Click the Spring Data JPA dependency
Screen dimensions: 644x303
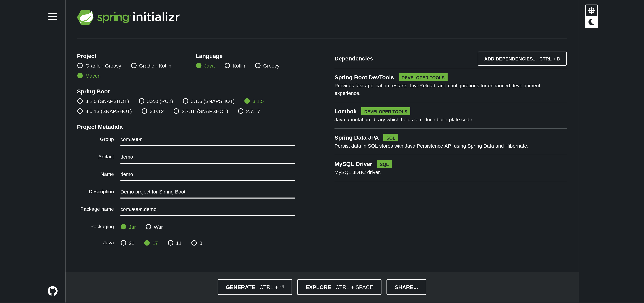tap(451, 142)
